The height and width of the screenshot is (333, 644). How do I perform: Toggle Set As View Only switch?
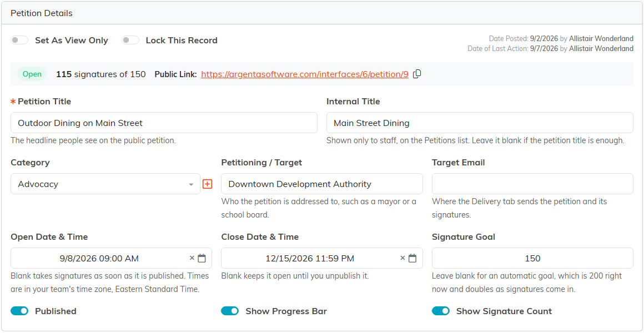click(x=19, y=41)
